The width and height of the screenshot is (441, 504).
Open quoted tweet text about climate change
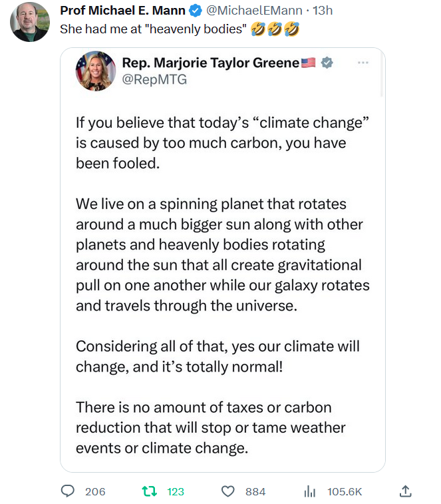(222, 266)
